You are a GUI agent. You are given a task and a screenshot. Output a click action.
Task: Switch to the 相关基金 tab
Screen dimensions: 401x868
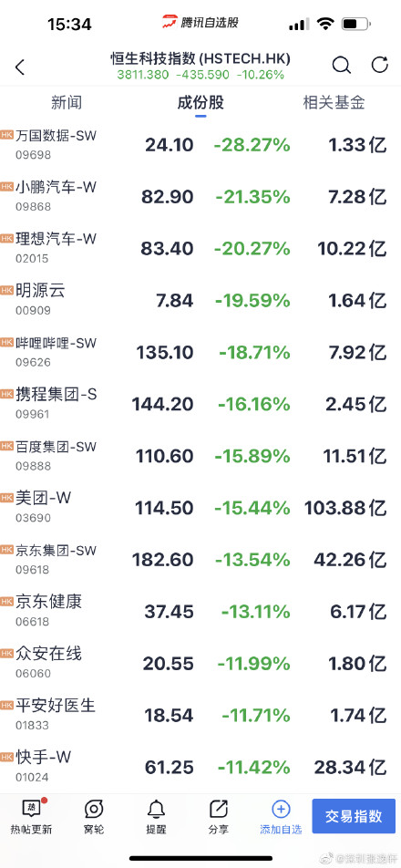pyautogui.click(x=334, y=102)
